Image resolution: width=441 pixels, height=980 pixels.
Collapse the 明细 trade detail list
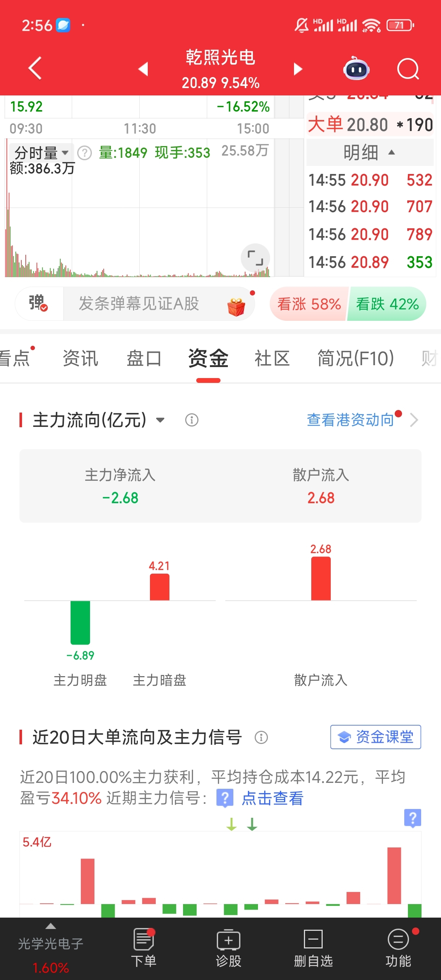coord(369,153)
